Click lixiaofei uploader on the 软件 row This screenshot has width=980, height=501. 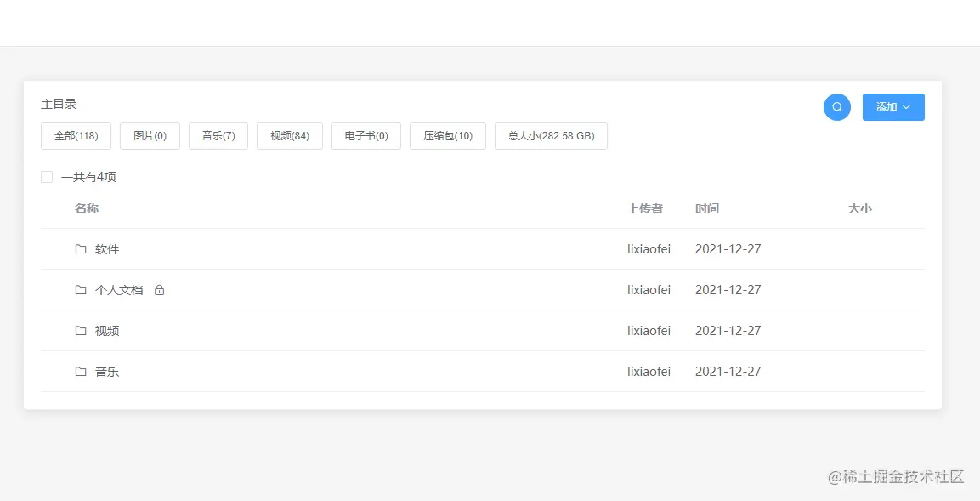pos(649,249)
